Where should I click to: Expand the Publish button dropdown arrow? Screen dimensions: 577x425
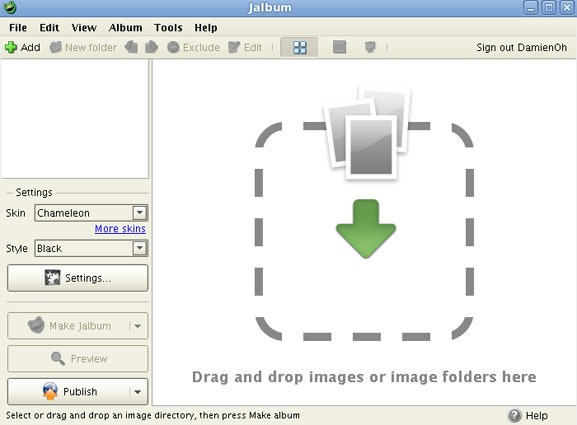tap(138, 392)
